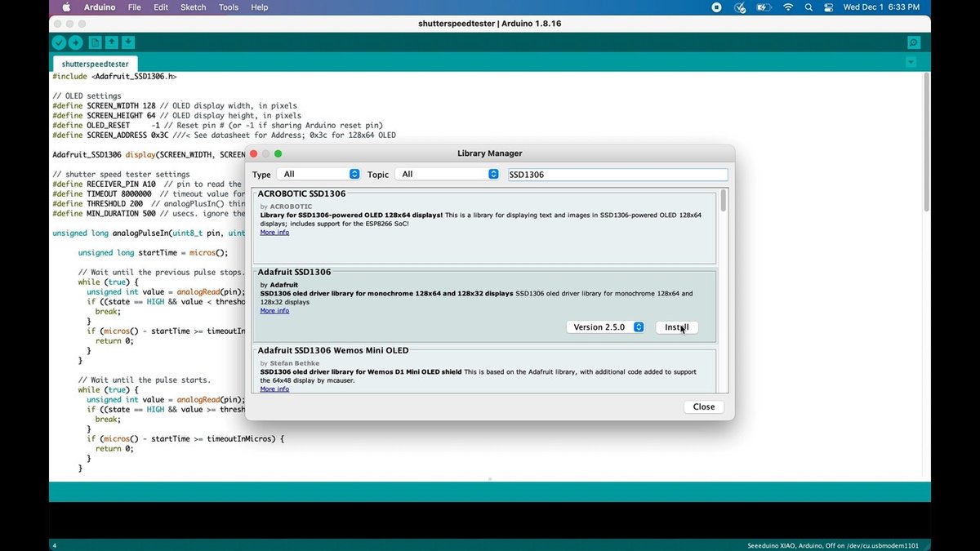Select the ACROBOTIC SSD1306 library entry title
The height and width of the screenshot is (551, 980).
tap(301, 193)
